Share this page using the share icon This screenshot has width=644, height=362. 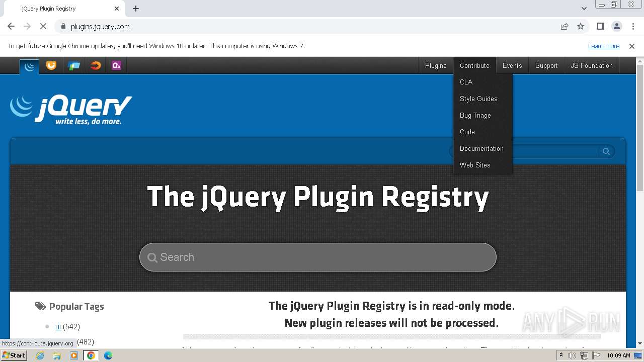565,27
